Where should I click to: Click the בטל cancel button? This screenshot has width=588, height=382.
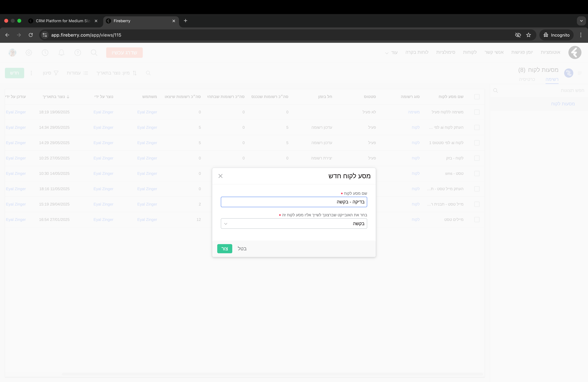(242, 249)
